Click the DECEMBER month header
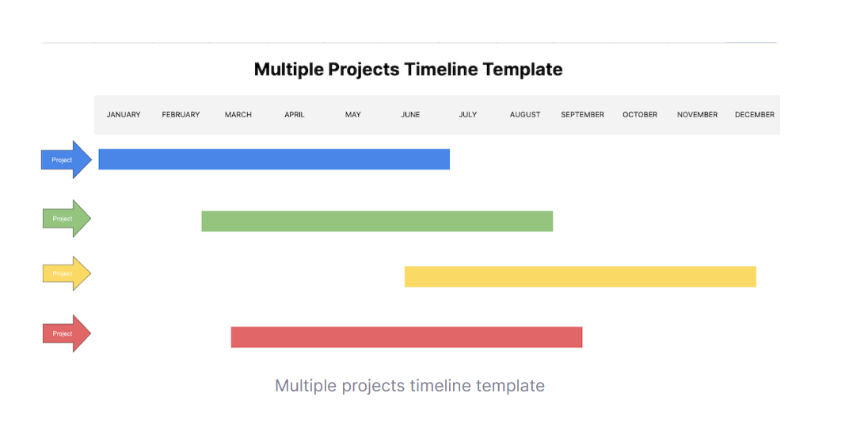Image resolution: width=868 pixels, height=431 pixels. tap(755, 115)
